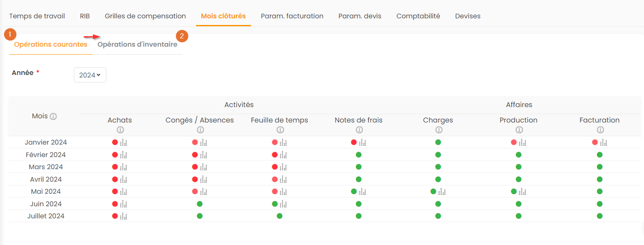This screenshot has height=245, width=644.
Task: Click info icon under Notes de frais
Action: point(359,130)
